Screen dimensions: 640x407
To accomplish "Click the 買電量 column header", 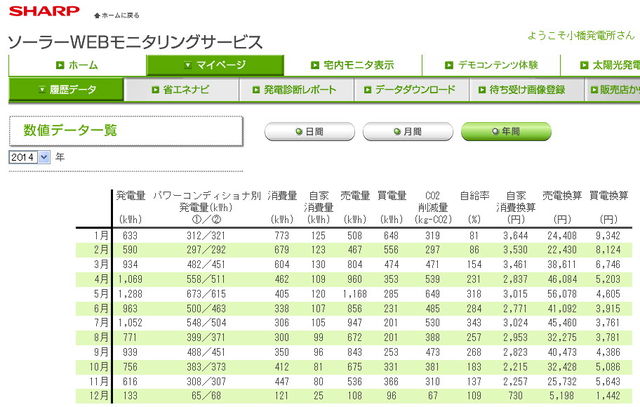I will [392, 196].
